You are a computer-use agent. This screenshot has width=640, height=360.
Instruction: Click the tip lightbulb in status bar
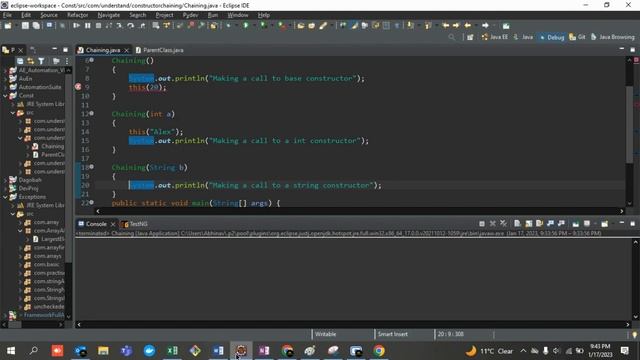coord(634,334)
